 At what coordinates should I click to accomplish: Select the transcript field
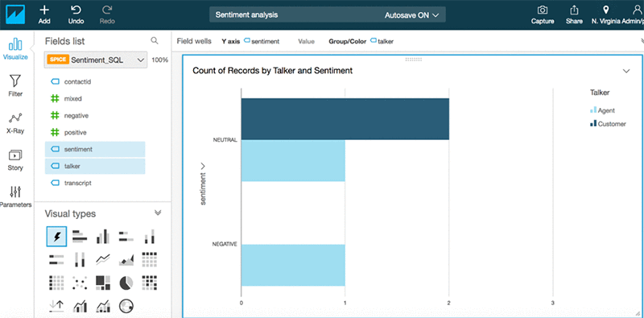click(x=95, y=183)
